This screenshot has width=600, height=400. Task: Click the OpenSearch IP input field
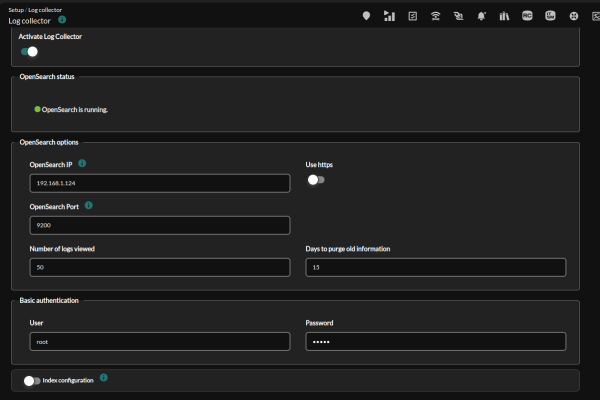(x=160, y=183)
